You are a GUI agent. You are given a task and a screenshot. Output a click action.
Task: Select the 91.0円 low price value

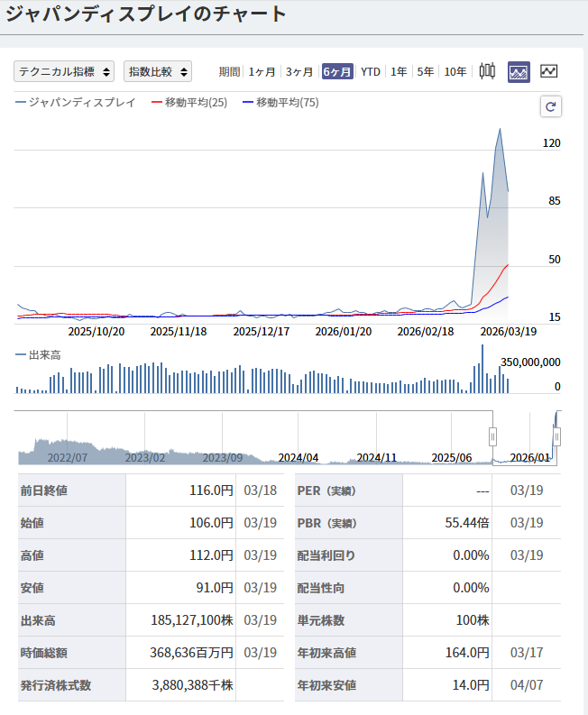(215, 587)
